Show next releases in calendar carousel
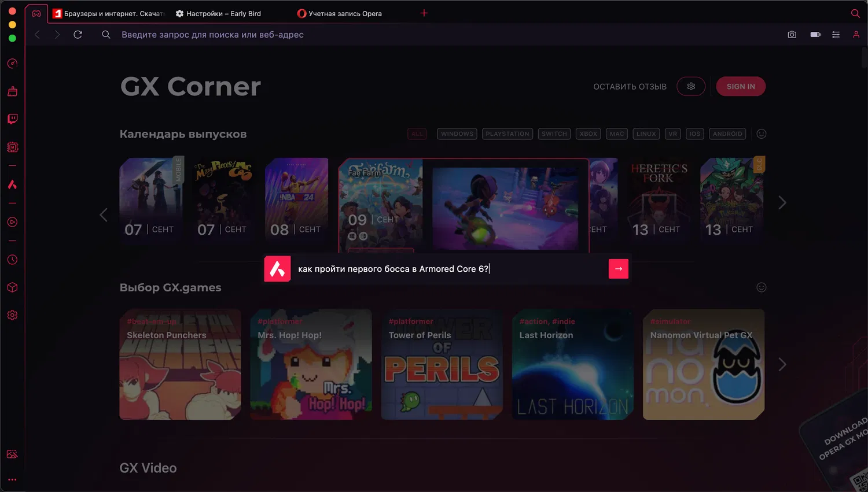Viewport: 868px width, 492px height. click(782, 202)
